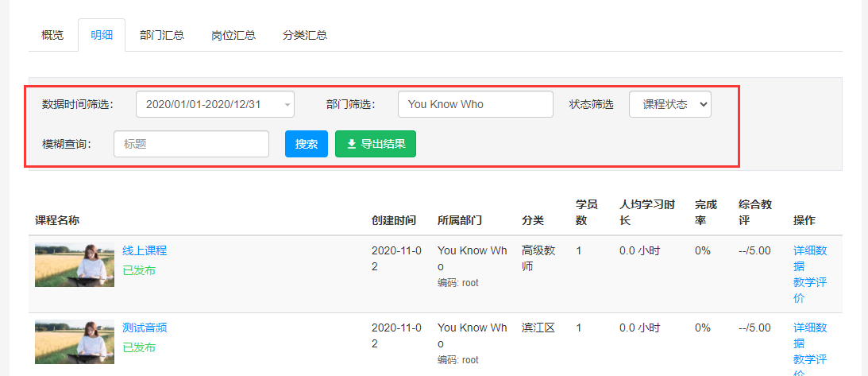
Task: Go to the 岗位汇总 tab
Action: pyautogui.click(x=233, y=36)
